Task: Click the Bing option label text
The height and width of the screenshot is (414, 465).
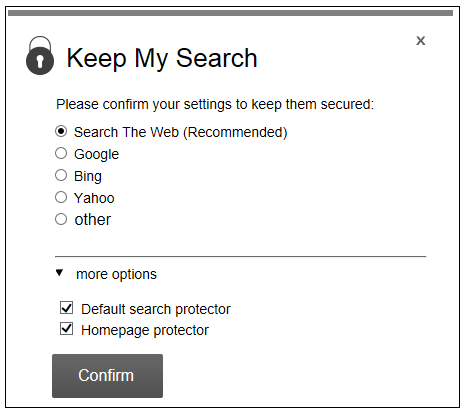Action: [x=88, y=176]
